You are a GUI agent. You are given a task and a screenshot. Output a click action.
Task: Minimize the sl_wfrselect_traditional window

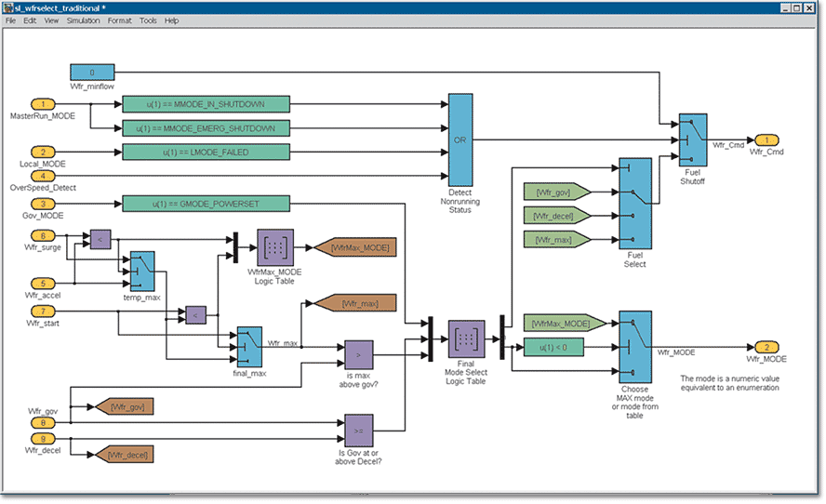[x=785, y=7]
